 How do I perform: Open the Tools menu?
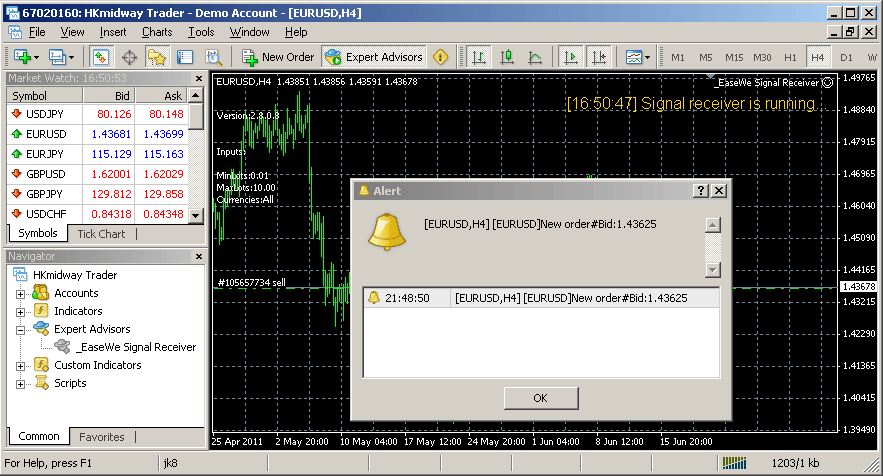[x=201, y=32]
